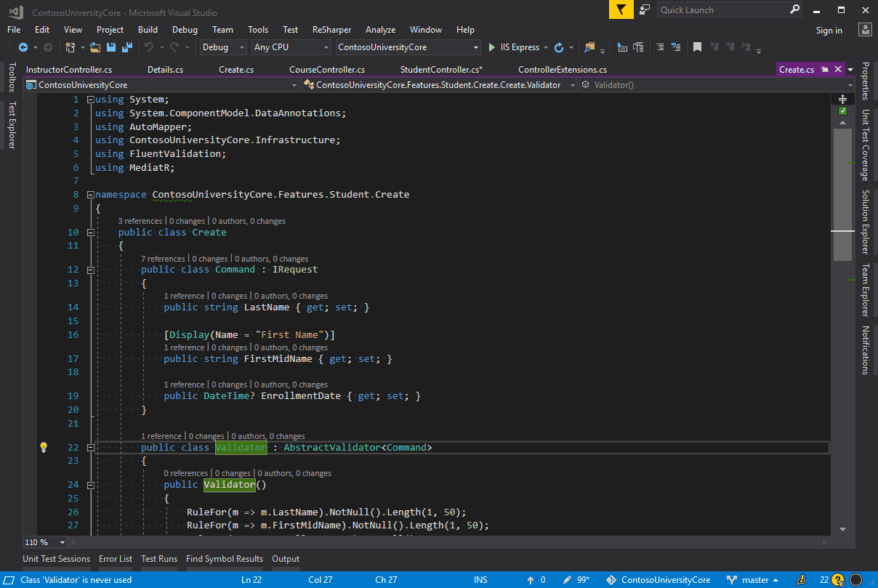Screen dimensions: 878x588
Task: Click the ReSharper green status indicator checkbox
Action: coord(842,111)
